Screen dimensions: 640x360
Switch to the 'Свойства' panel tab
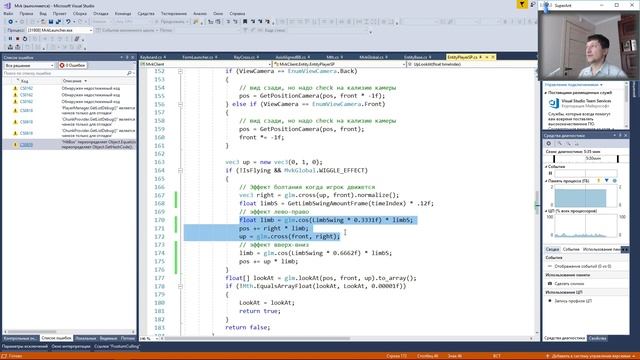tap(598, 338)
